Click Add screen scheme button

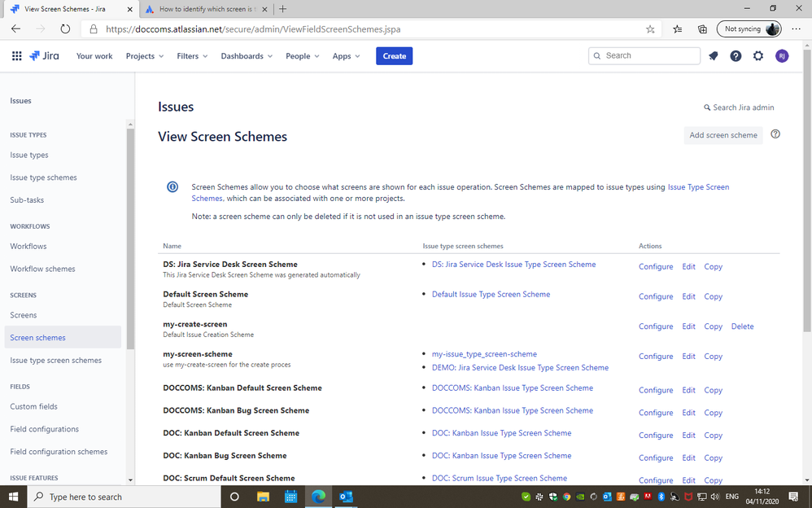[723, 135]
